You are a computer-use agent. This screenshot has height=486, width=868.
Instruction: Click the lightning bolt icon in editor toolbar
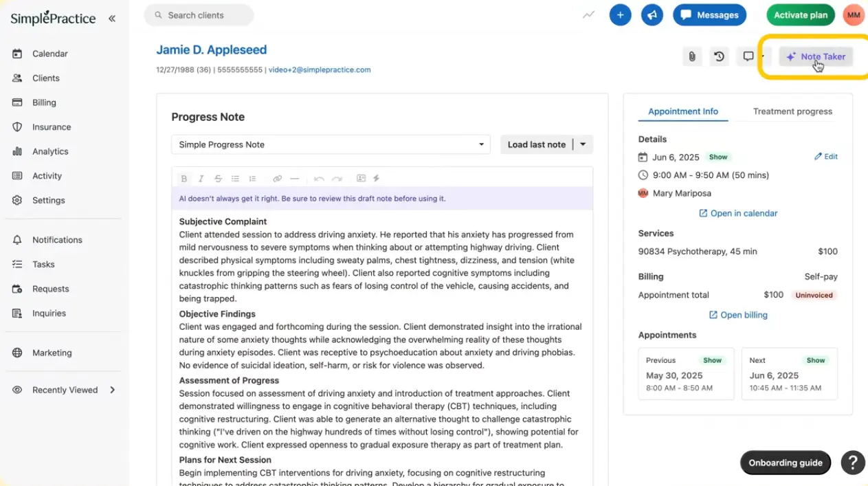pyautogui.click(x=377, y=179)
